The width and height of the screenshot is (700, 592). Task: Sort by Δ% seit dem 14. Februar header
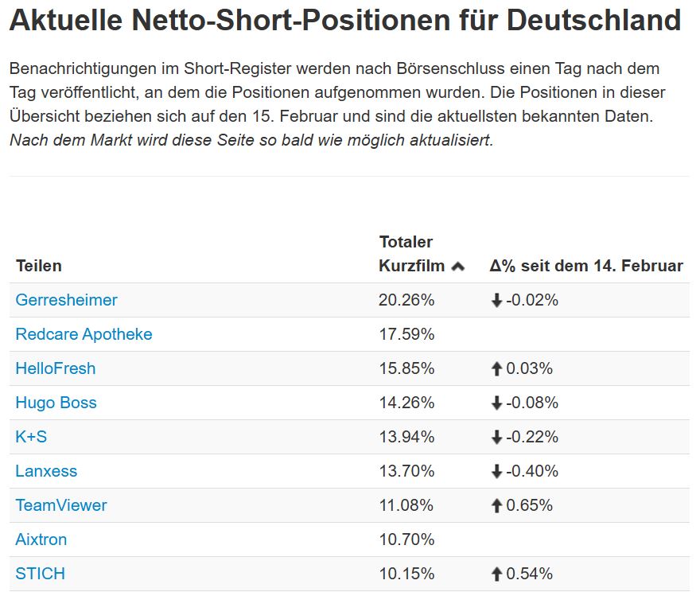click(x=585, y=266)
